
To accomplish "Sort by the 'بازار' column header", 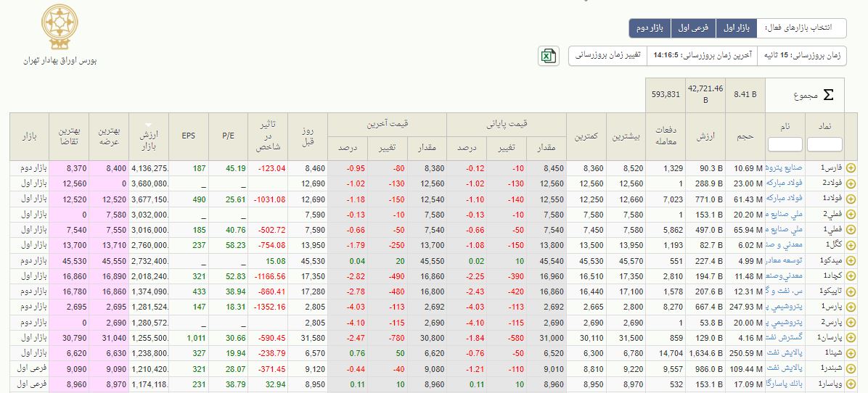I will pos(29,137).
